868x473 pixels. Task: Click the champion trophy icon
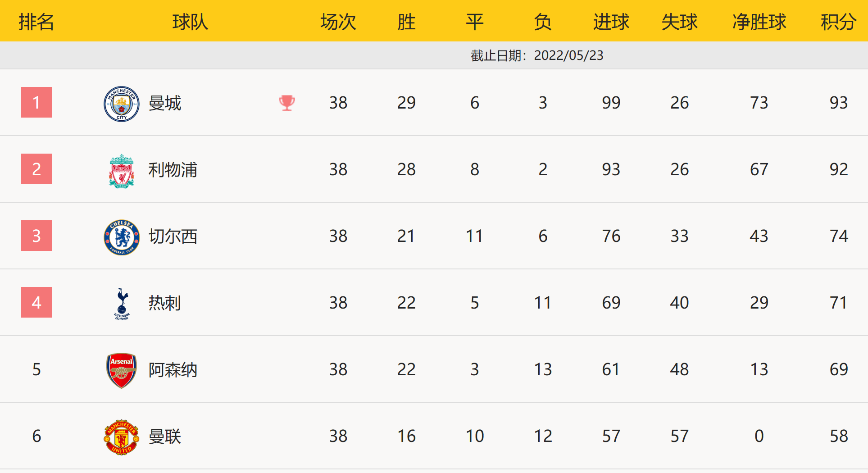coord(287,103)
